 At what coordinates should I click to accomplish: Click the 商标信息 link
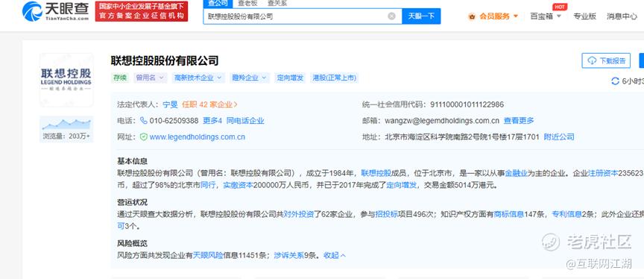point(509,214)
